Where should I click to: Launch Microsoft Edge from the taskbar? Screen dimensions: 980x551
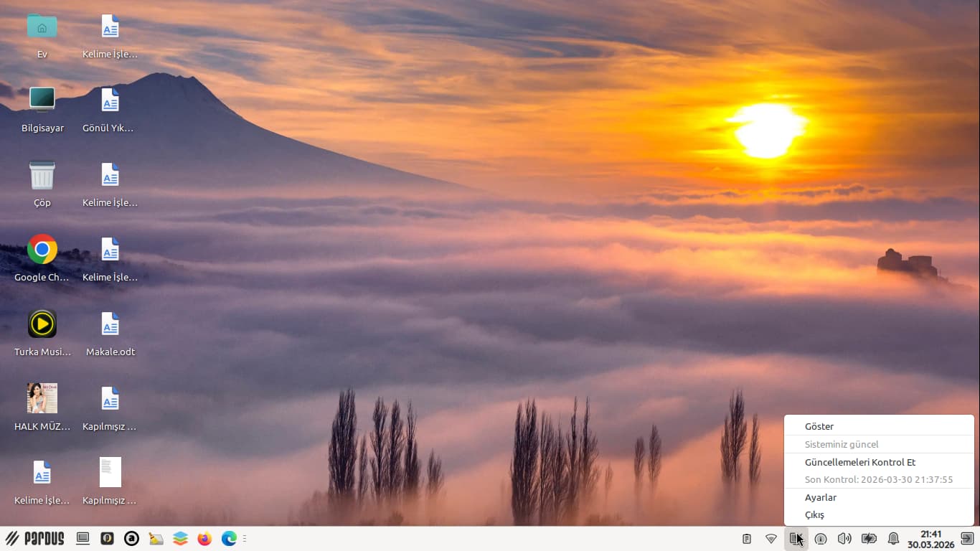[x=229, y=538]
